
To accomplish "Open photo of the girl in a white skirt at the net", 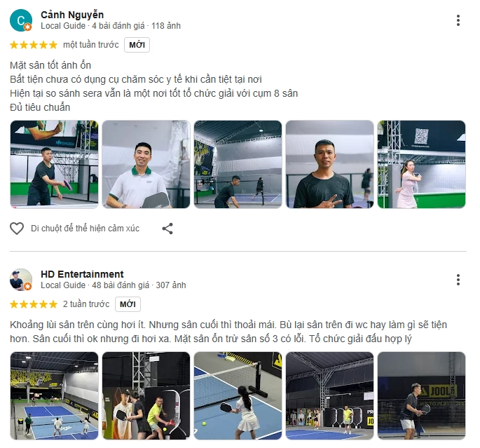I will (x=238, y=395).
